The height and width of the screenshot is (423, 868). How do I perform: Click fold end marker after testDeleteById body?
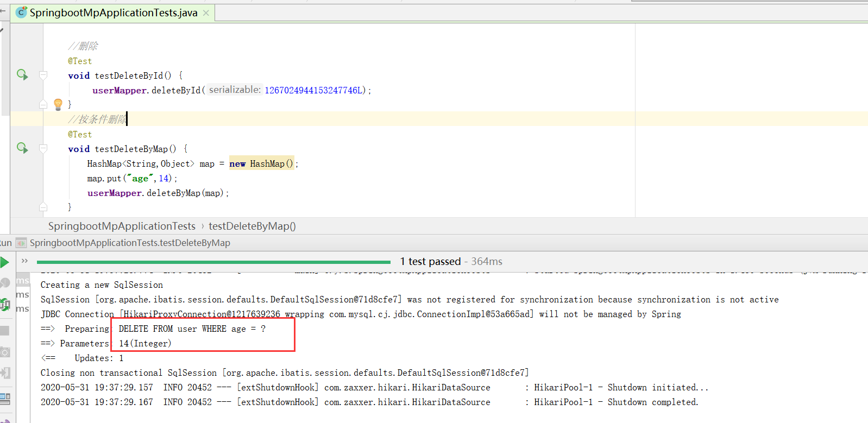pyautogui.click(x=43, y=104)
